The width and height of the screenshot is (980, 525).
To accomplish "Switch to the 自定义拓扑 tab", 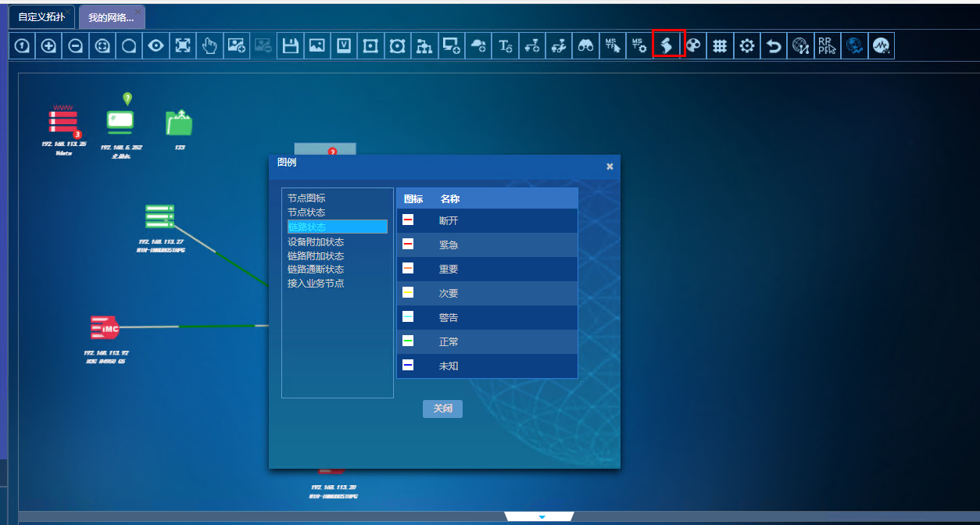I will (42, 16).
